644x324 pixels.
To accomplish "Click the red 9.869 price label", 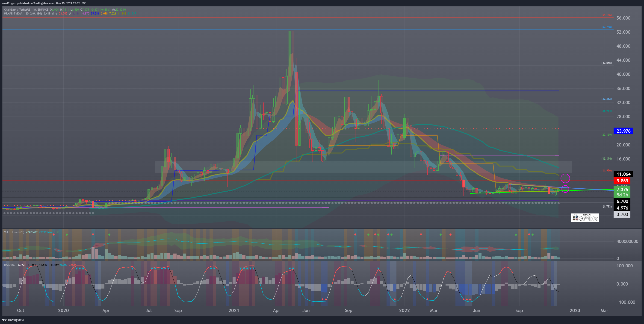I will (622, 181).
